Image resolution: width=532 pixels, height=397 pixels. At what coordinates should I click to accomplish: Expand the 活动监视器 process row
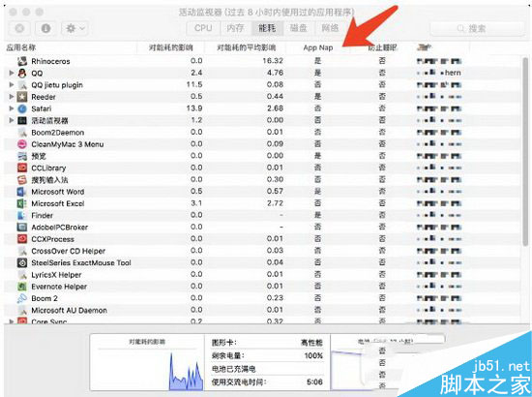pos(12,120)
